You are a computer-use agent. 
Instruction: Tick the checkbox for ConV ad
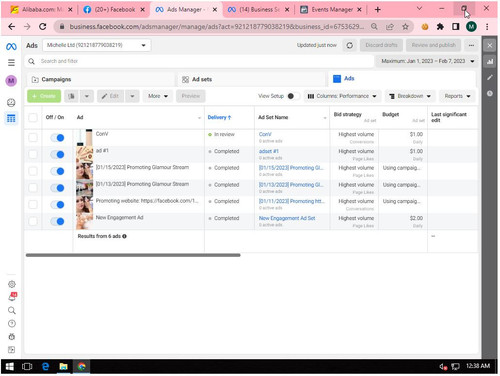(33, 138)
